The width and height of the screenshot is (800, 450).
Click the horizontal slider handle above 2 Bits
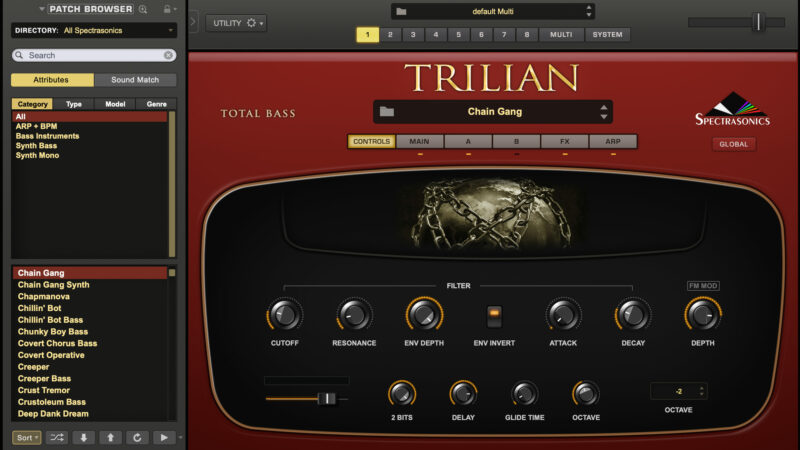point(327,398)
